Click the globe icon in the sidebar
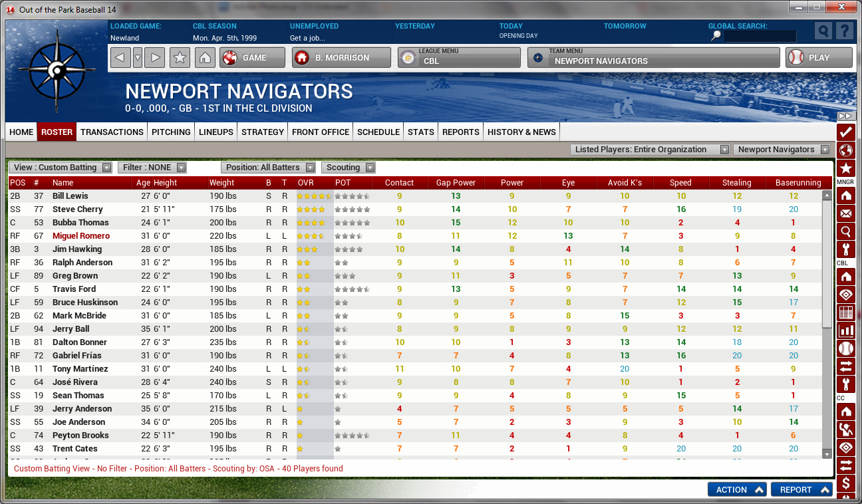 [846, 150]
